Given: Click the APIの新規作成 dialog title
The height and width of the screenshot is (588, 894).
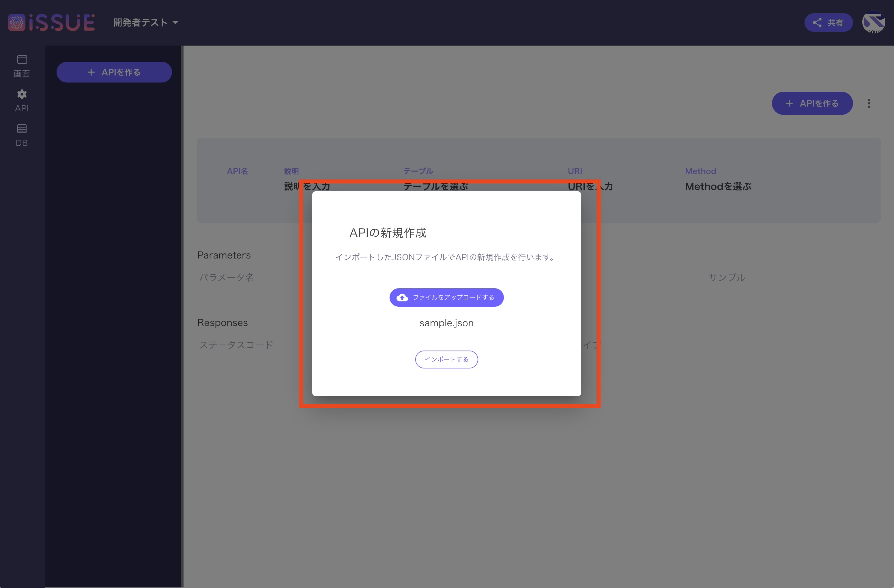Looking at the screenshot, I should click(388, 233).
